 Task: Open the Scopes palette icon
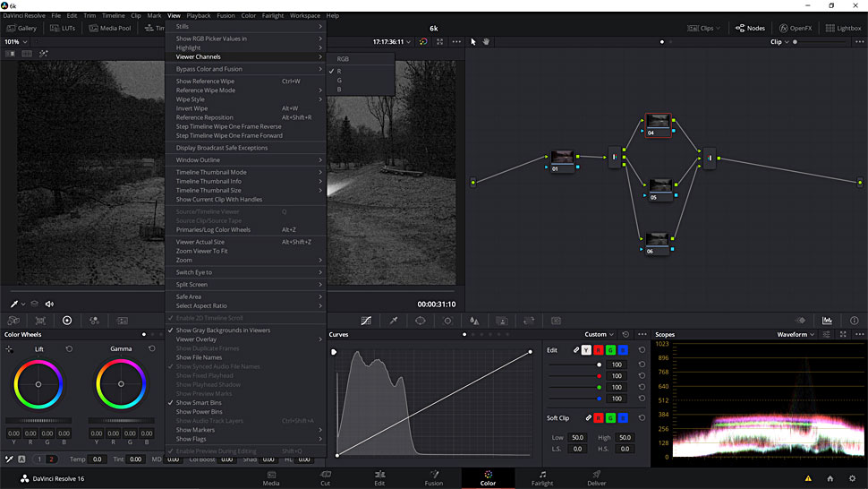pos(827,321)
